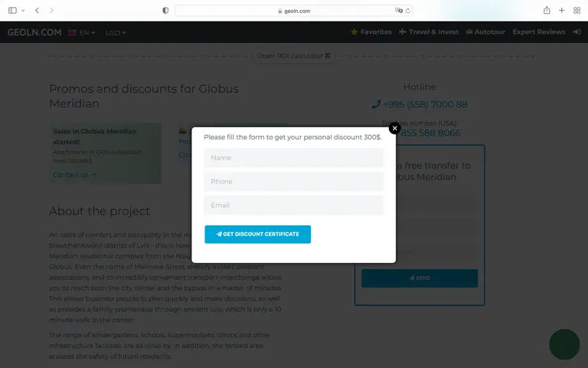Open Favorites in the top menu
The height and width of the screenshot is (368, 588).
[x=371, y=32]
